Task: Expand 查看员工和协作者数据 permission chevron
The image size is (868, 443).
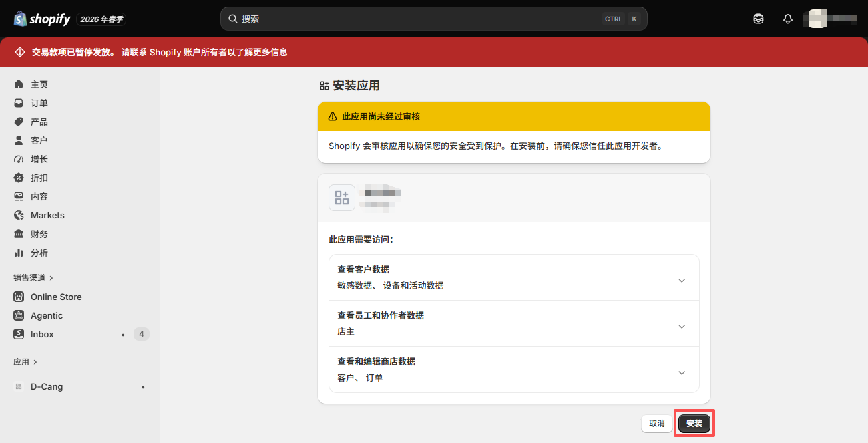Action: click(x=682, y=327)
